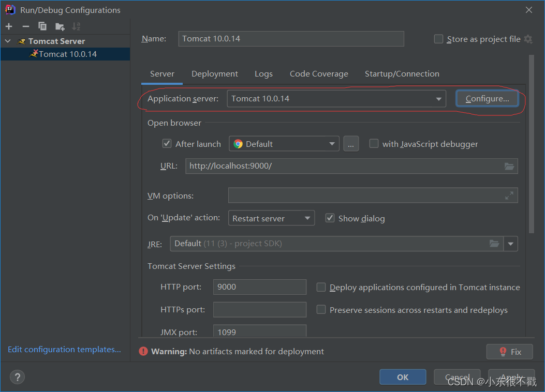Click the folder icon in URL field
This screenshot has width=545, height=392.
(509, 166)
